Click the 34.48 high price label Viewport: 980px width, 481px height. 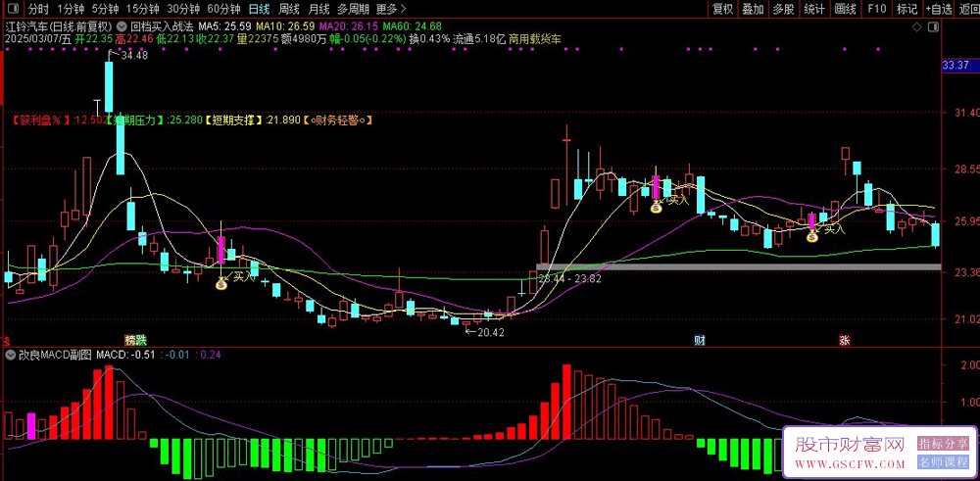pyautogui.click(x=135, y=56)
